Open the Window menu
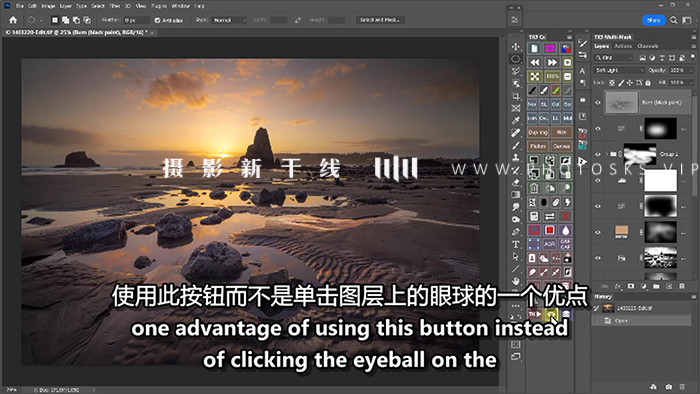This screenshot has width=700, height=394. click(180, 6)
